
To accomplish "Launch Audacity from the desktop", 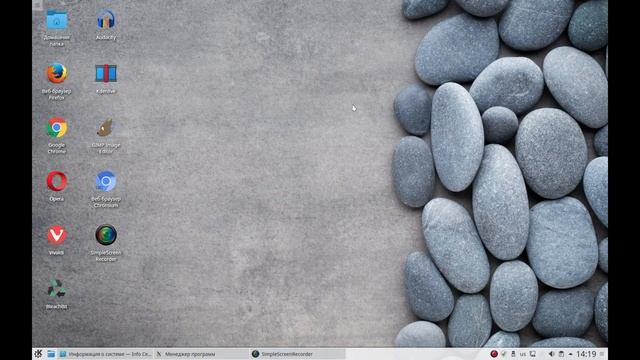I will coord(106,20).
